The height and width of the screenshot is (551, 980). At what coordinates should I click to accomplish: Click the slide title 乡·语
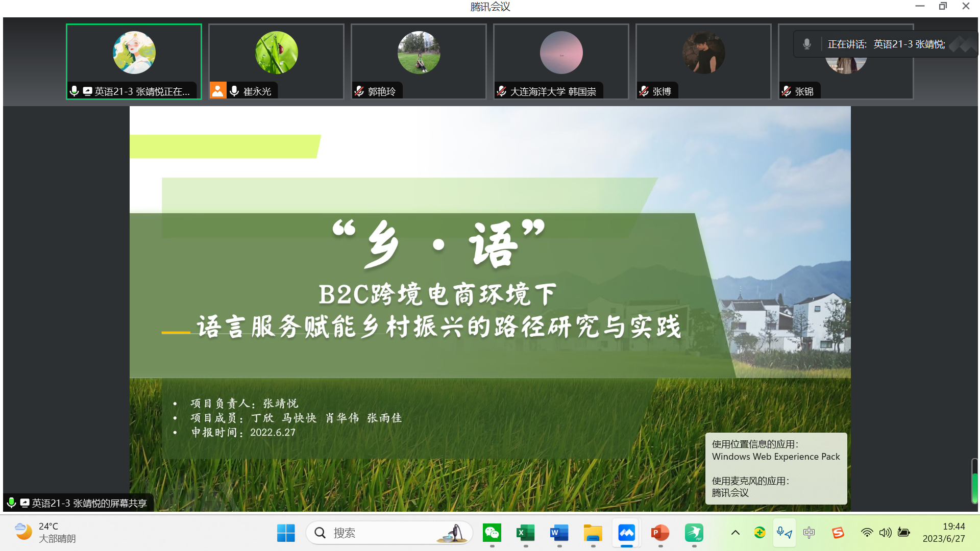coord(438,244)
